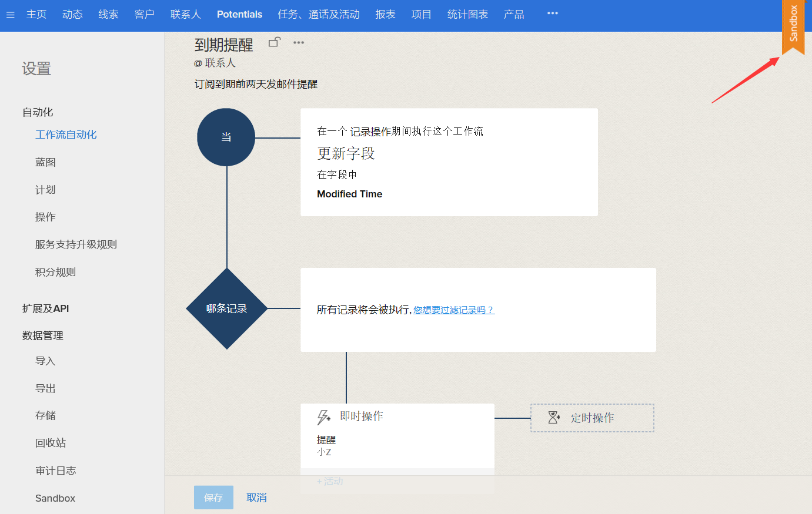Click the 保存 button

click(x=213, y=498)
